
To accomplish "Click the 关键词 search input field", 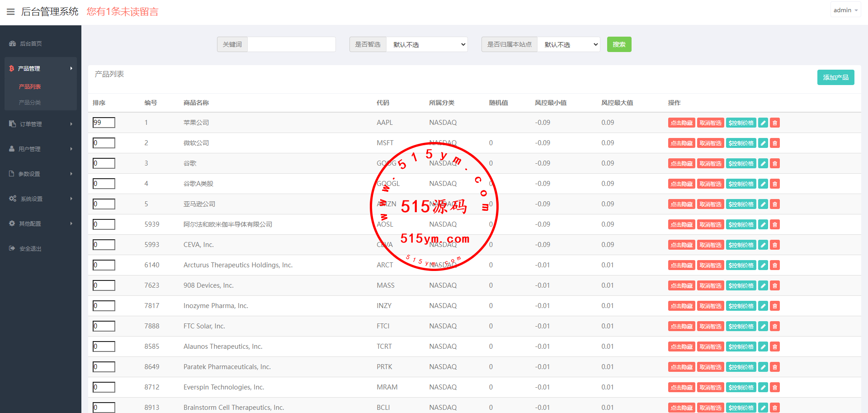I will click(291, 44).
